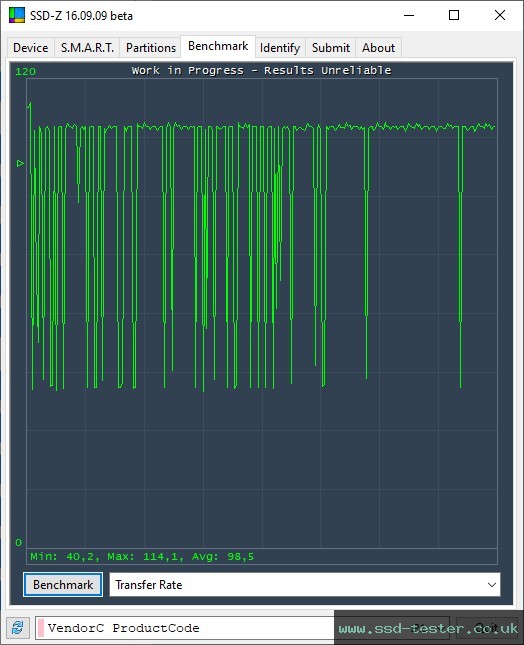Open the S.M.A.R.T. tab
Viewport: 524px width, 645px height.
point(87,48)
